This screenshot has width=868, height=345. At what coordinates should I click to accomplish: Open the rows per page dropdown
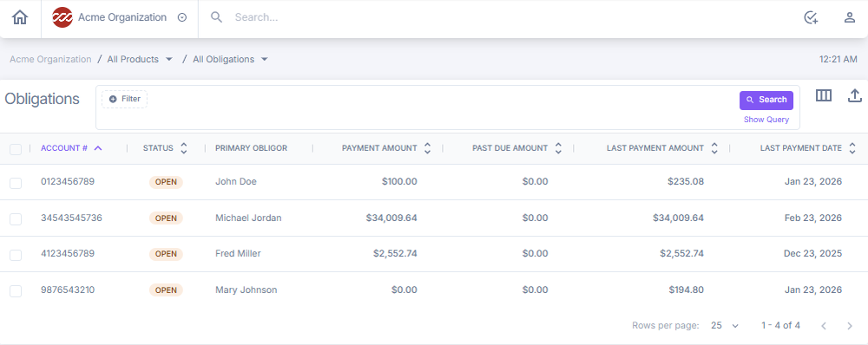click(725, 326)
